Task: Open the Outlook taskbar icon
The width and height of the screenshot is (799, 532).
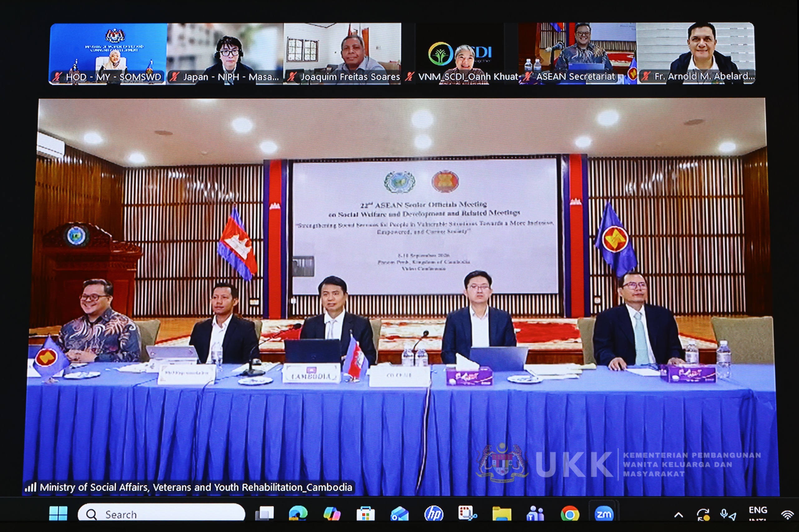Action: click(399, 514)
